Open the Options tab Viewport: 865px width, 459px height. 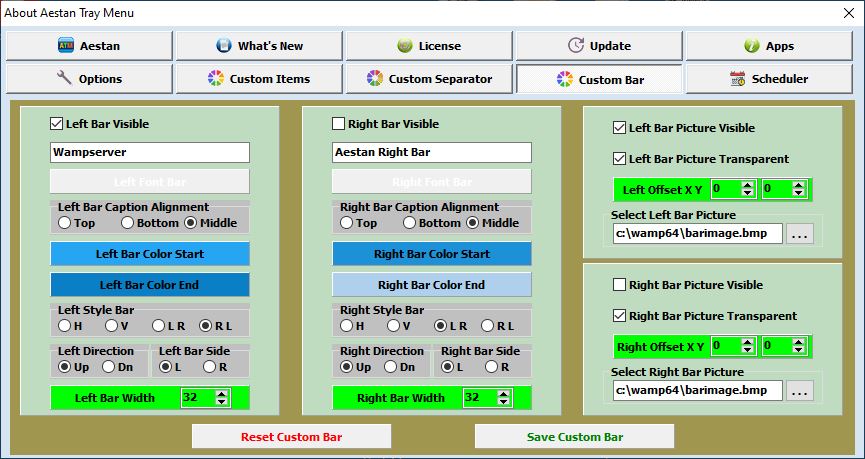point(89,79)
